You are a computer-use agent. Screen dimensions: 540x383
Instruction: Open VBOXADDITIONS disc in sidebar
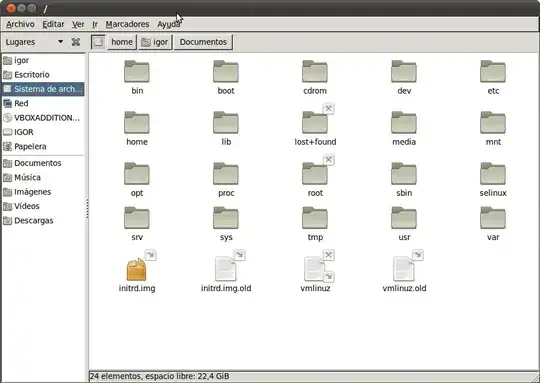pyautogui.click(x=43, y=118)
